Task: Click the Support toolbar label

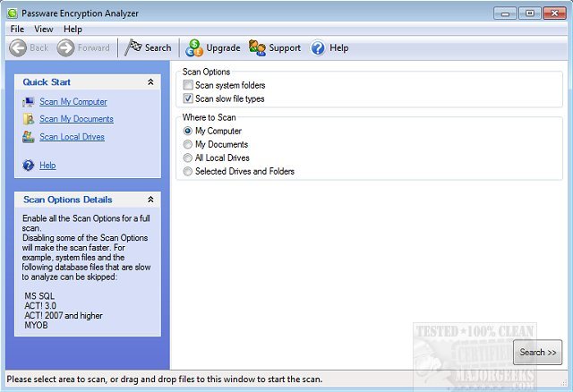Action: pyautogui.click(x=285, y=47)
